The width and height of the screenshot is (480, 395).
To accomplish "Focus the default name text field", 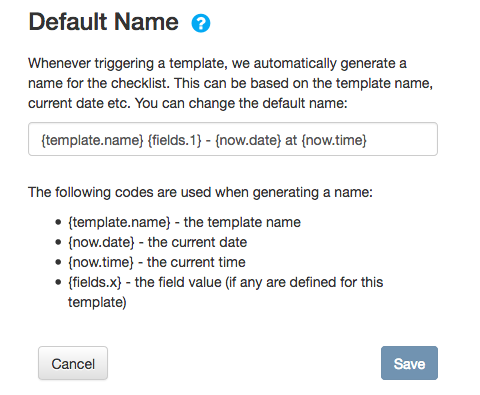I will 233,139.
